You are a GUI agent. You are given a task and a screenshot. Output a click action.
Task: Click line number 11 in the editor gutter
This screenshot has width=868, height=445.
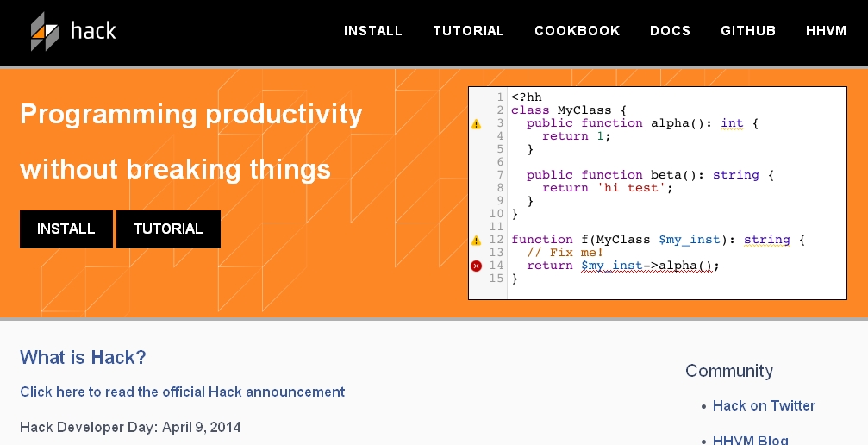pyautogui.click(x=496, y=227)
